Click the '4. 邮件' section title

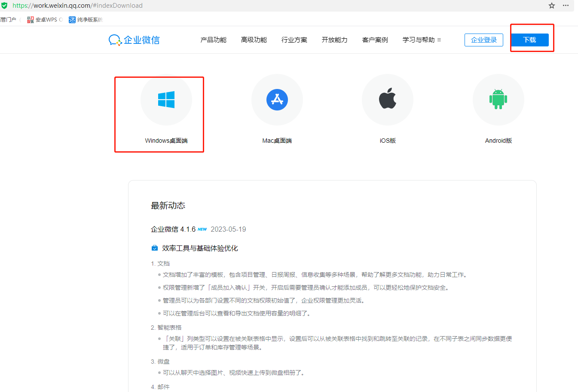coord(160,387)
